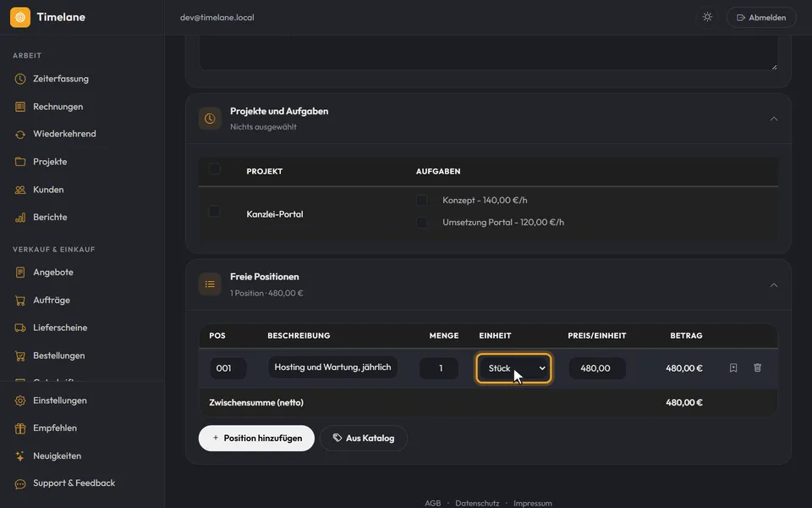Open the Impressum footer link
This screenshot has height=508, width=812.
532,503
